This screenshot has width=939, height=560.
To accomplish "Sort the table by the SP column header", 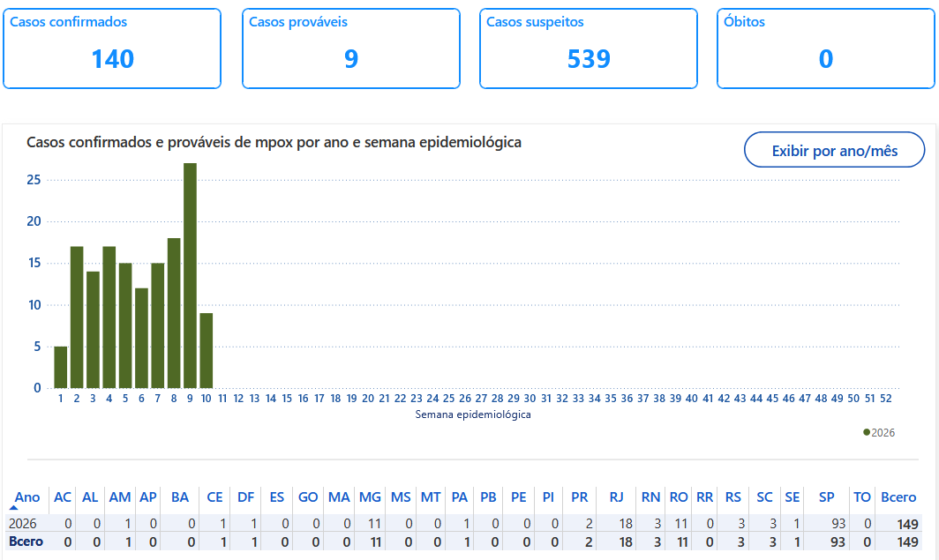I will tap(826, 497).
